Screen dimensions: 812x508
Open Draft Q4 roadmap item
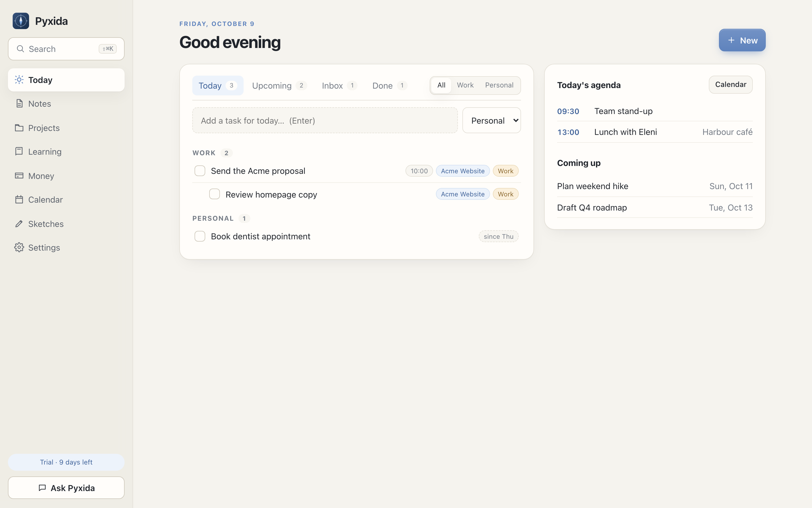[x=655, y=208]
